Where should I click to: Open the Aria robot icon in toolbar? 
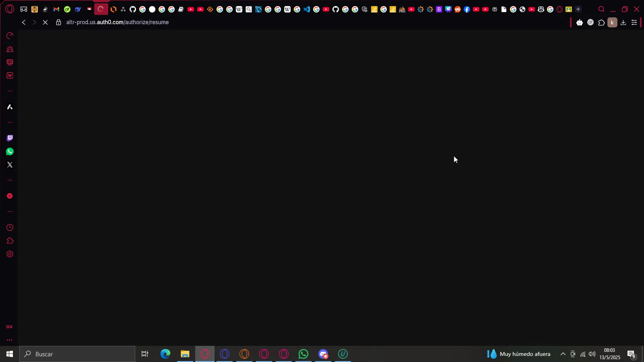coord(580,22)
